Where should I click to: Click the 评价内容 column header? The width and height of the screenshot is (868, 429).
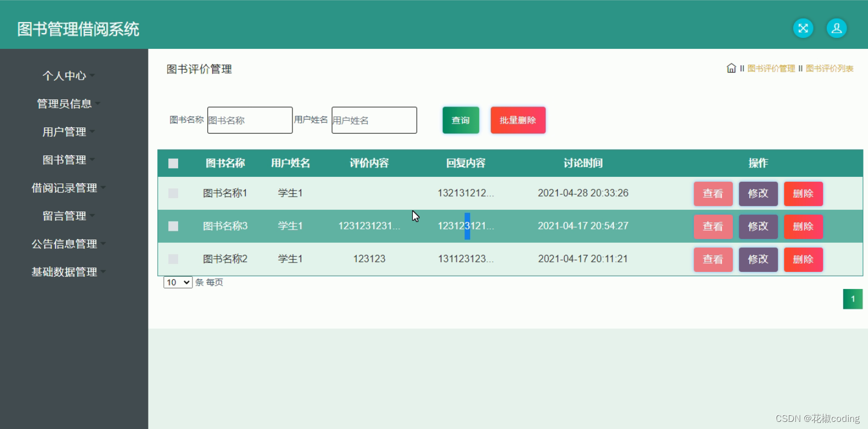point(369,163)
